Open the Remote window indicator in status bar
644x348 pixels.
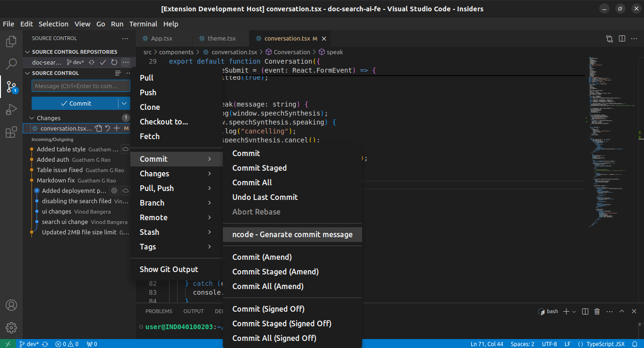click(x=8, y=344)
